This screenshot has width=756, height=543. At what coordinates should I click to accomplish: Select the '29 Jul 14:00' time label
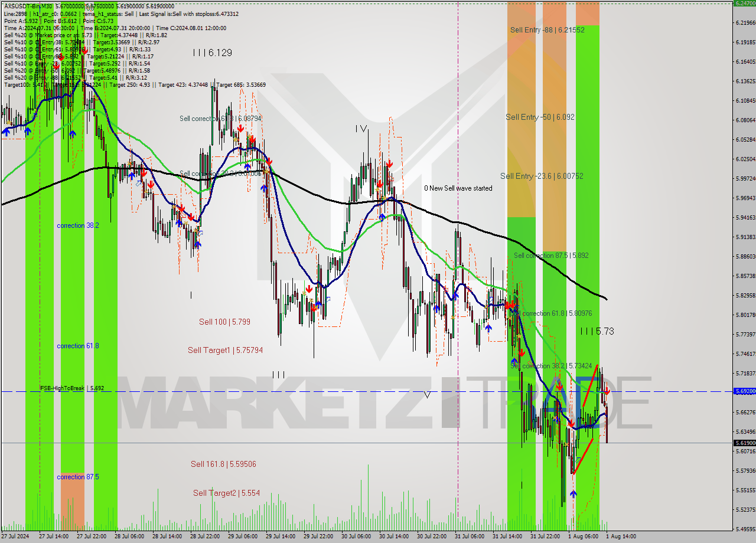[280, 537]
